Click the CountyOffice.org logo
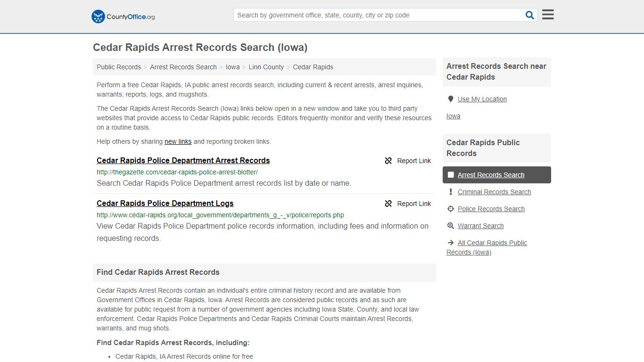Screen dimensions: 644x362 tap(123, 16)
